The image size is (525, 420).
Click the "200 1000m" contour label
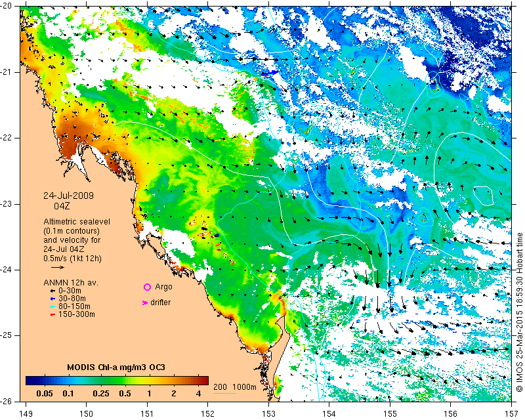click(x=235, y=387)
